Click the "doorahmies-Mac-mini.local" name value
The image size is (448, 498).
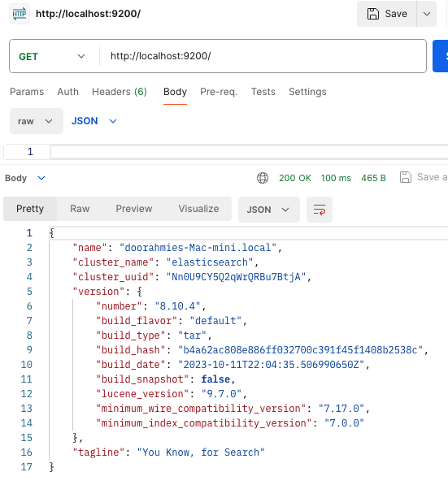pos(198,248)
